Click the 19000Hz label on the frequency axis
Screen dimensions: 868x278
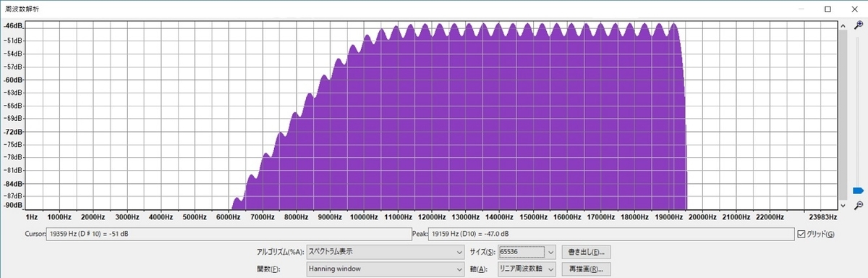pyautogui.click(x=668, y=216)
